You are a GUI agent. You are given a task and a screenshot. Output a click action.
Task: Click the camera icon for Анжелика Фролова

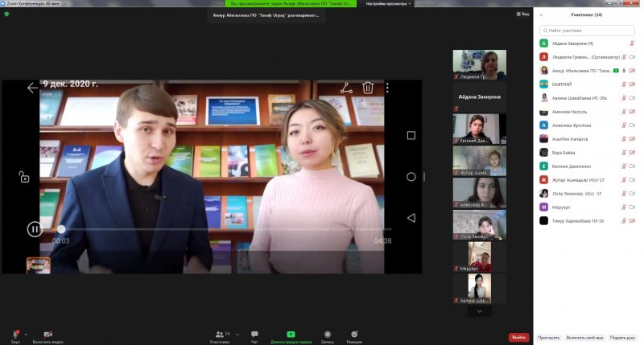(x=632, y=125)
